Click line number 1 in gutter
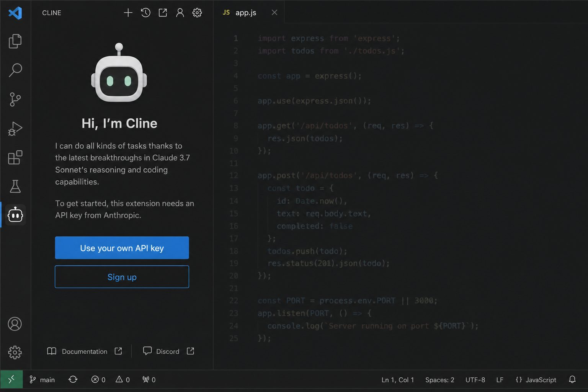588x392 pixels. pos(236,38)
